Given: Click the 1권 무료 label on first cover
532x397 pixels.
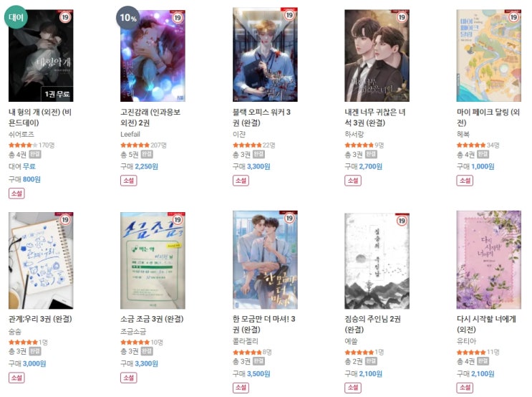Looking at the screenshot, I should pos(57,94).
